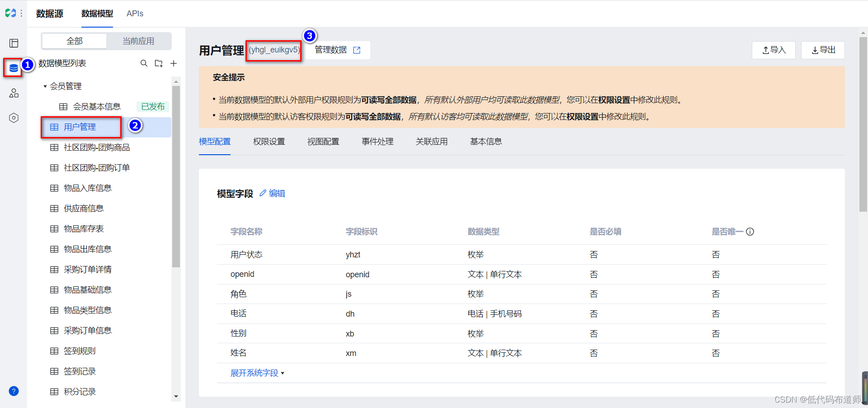Open the 权限设置 tab
The image size is (868, 408).
click(x=269, y=142)
